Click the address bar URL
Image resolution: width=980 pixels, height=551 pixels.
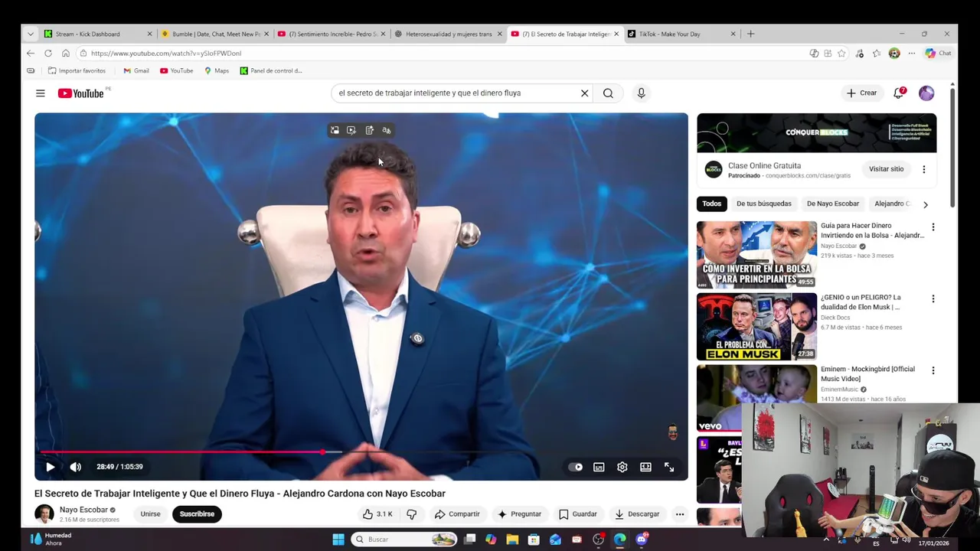[166, 54]
